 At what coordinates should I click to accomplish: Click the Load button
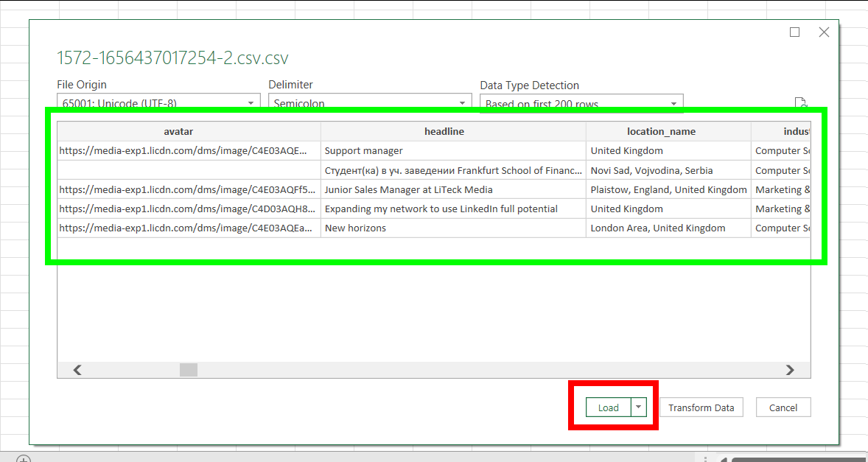[x=609, y=407]
